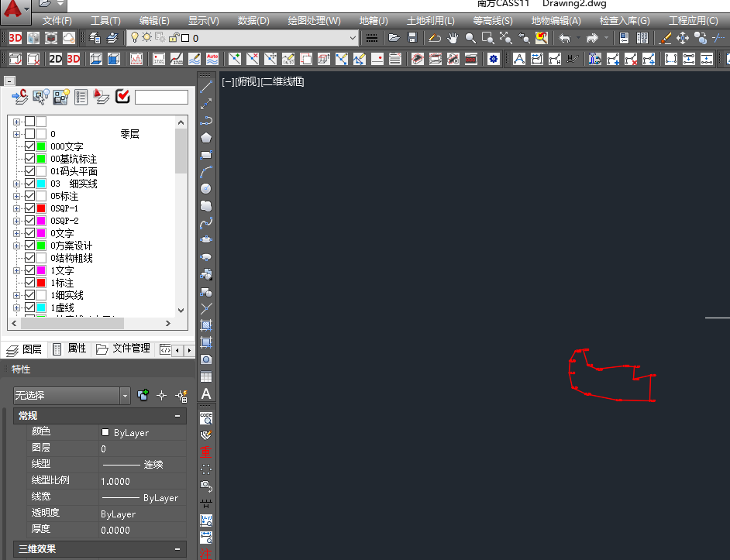Click the Open folder toolbar icon
The height and width of the screenshot is (560, 730).
(394, 38)
